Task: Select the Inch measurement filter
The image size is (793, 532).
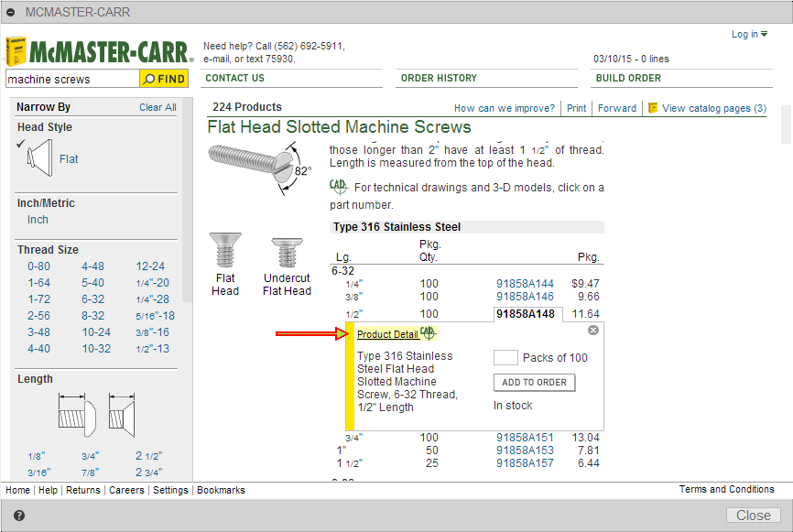Action: pyautogui.click(x=38, y=220)
